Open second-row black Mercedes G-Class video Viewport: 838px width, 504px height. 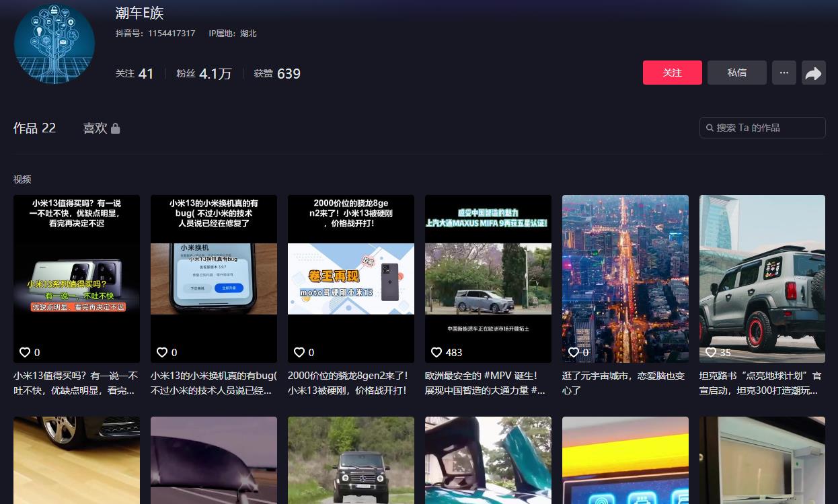351,460
